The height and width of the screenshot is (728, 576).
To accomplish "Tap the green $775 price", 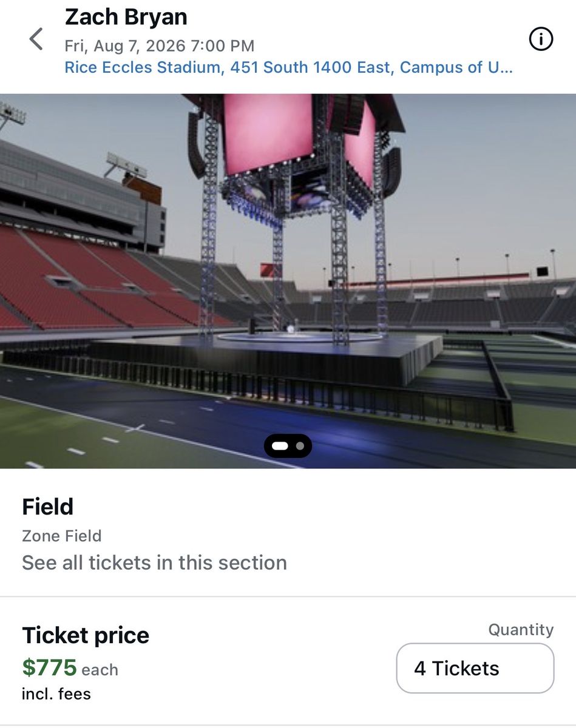I will click(49, 667).
